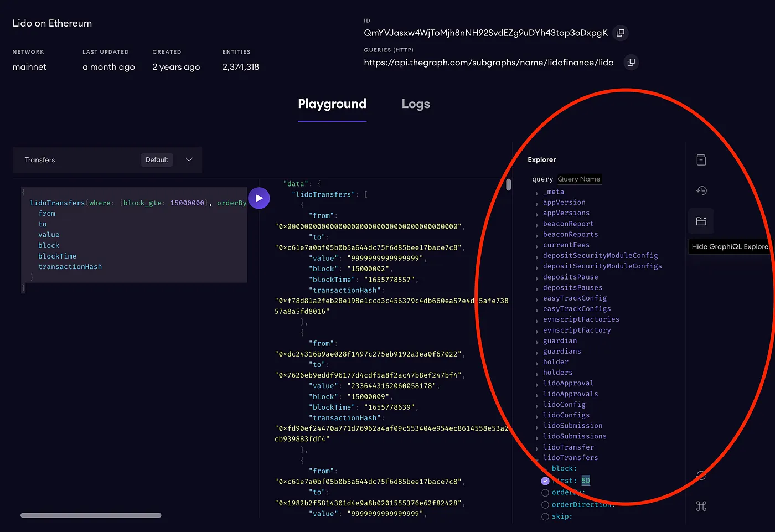The width and height of the screenshot is (775, 532).
Task: Select the Playground tab
Action: (x=332, y=104)
